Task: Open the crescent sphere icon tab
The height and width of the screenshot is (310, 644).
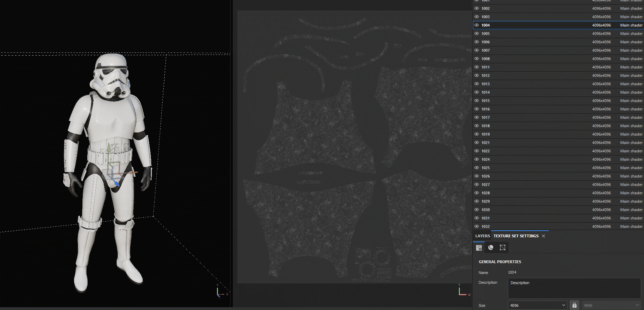Action: coord(491,247)
